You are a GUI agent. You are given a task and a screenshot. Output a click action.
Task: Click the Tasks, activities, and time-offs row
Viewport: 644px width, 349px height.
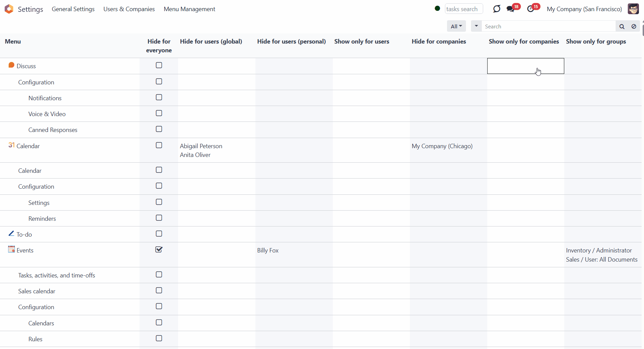pos(57,275)
